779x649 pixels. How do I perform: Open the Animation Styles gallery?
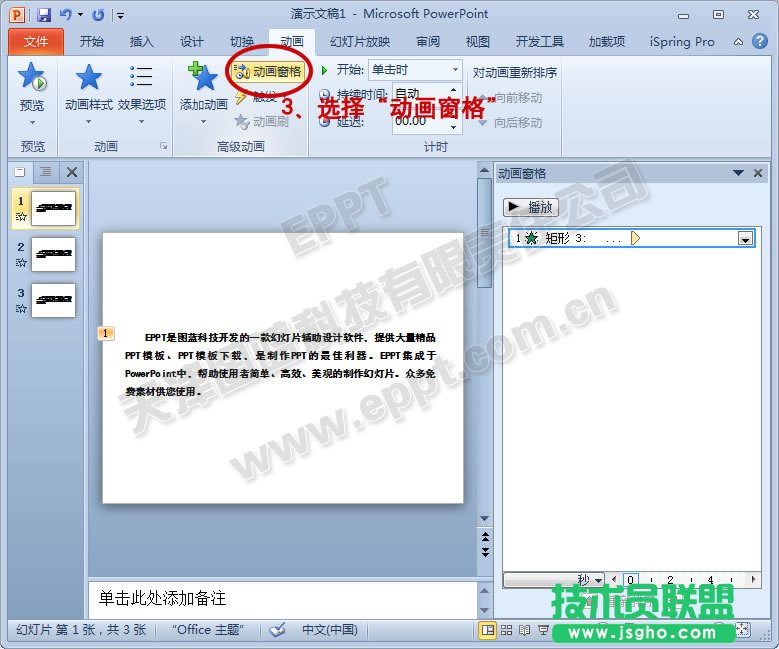(89, 94)
